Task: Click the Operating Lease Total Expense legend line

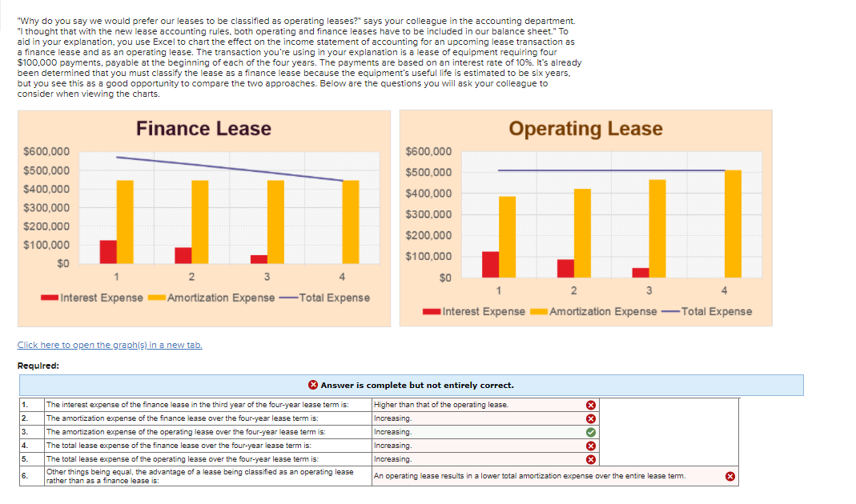Action: (670, 311)
